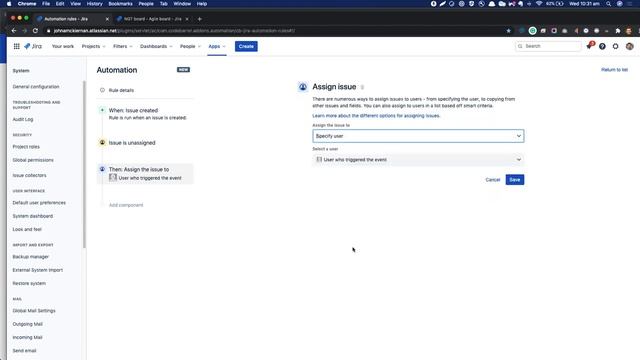Image resolution: width=640 pixels, height=360 pixels.
Task: Open the Jira settings gear icon
Action: pos(616,47)
